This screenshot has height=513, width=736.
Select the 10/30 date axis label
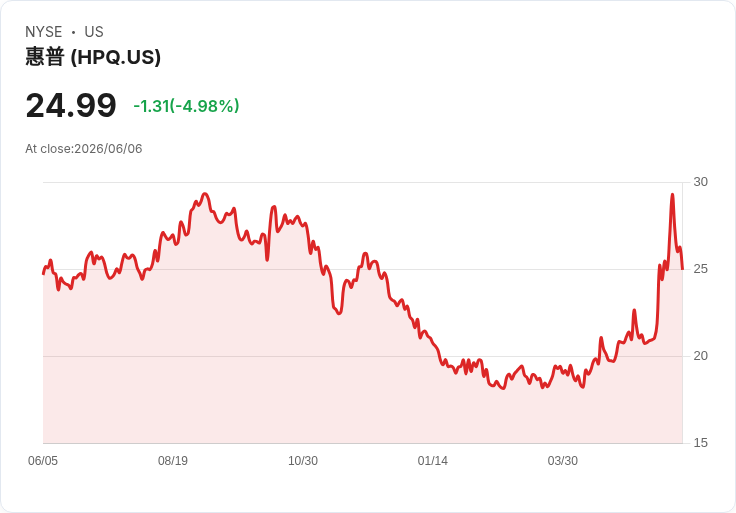click(303, 460)
